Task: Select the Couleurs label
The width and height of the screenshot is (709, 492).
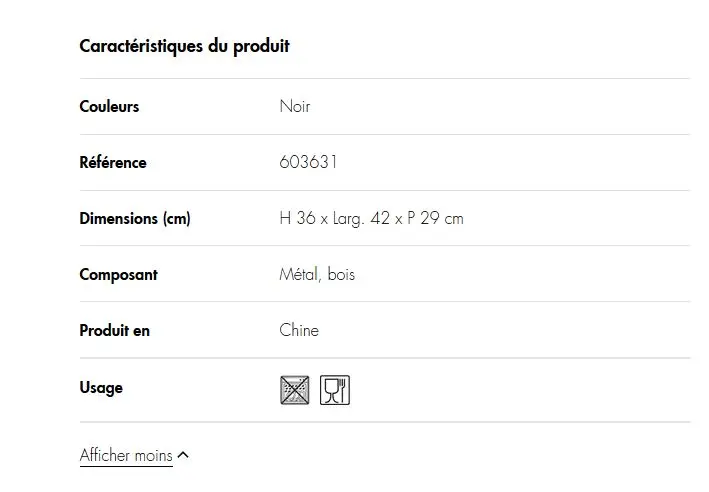Action: [109, 107]
